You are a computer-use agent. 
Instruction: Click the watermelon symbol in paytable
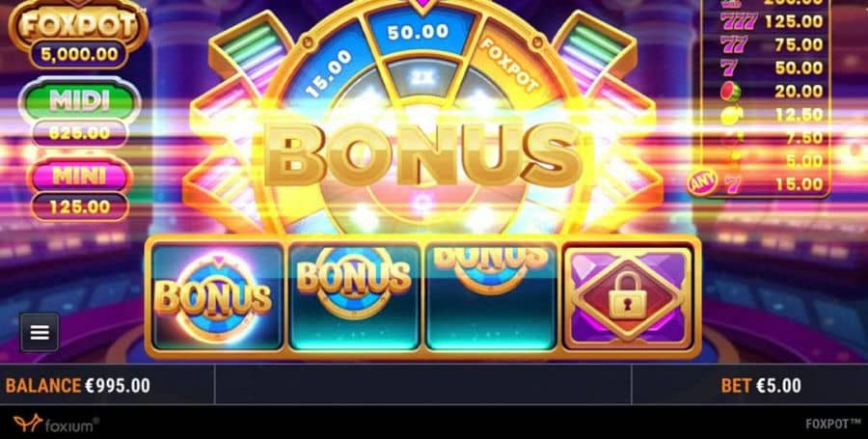click(x=731, y=91)
